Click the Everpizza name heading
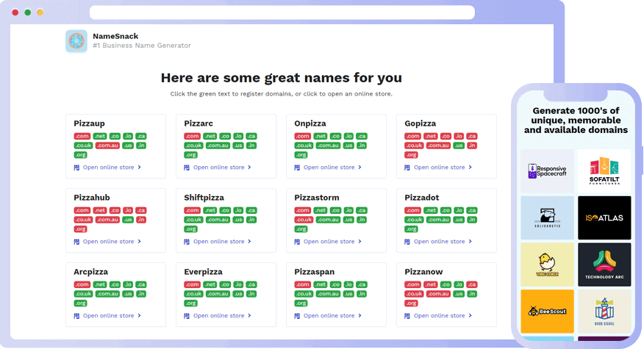 [204, 272]
